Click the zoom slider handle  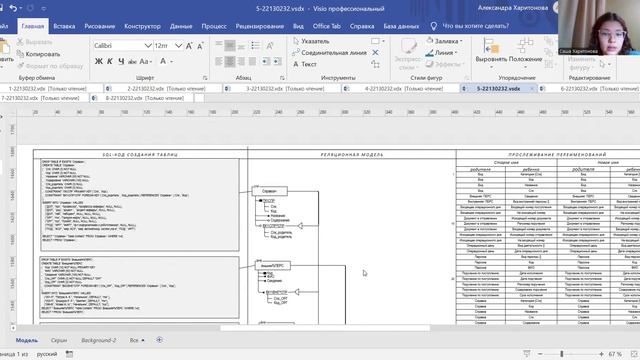pos(562,354)
